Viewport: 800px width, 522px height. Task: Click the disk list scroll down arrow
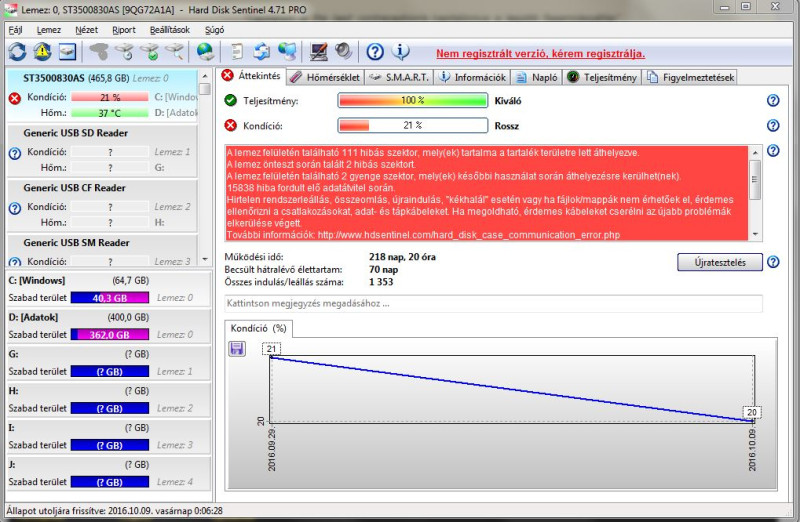pos(205,260)
